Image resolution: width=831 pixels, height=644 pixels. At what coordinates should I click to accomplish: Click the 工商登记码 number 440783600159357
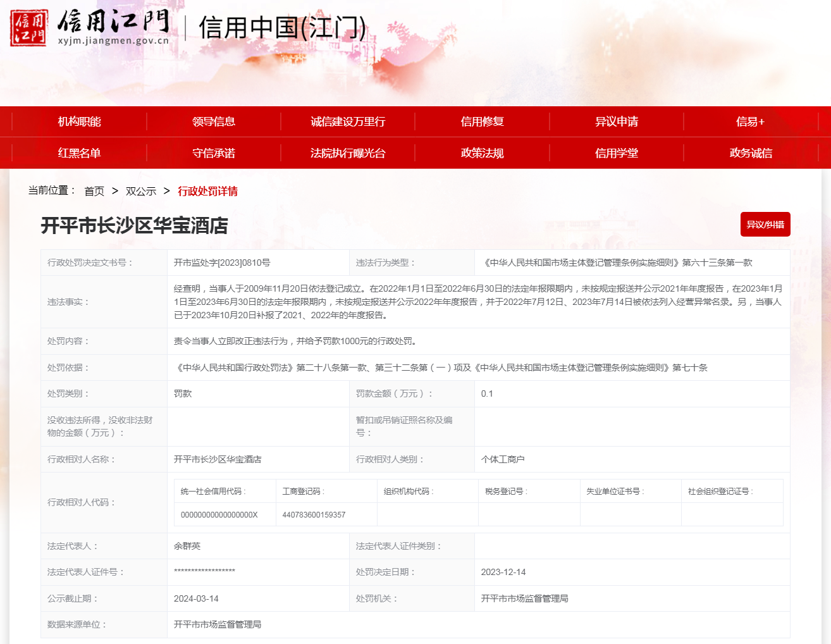(x=314, y=515)
